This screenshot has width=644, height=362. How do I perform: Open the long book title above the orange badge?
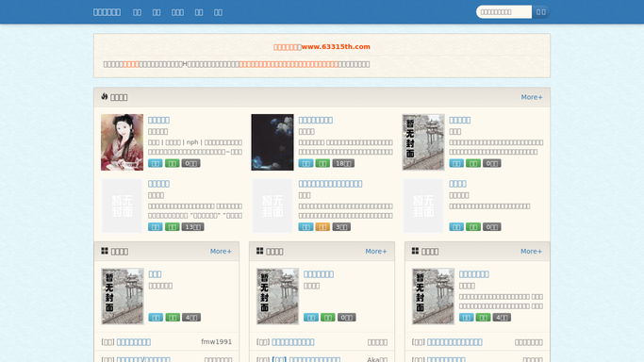(330, 184)
